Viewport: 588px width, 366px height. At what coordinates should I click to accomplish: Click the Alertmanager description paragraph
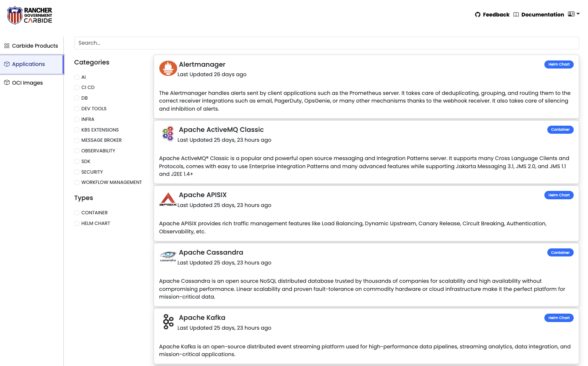[365, 101]
